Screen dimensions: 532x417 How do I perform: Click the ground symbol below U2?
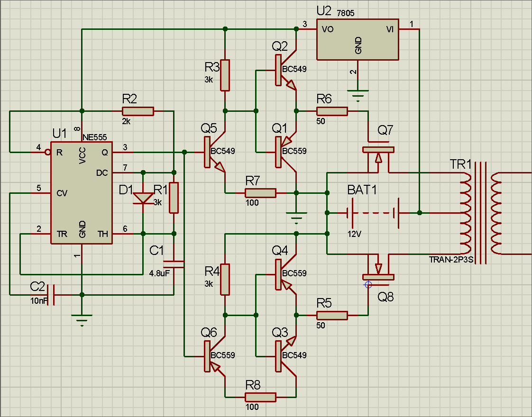[x=358, y=95]
